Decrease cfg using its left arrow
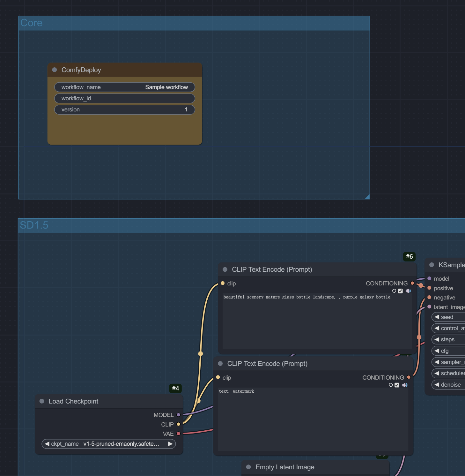Image resolution: width=465 pixels, height=476 pixels. 437,351
